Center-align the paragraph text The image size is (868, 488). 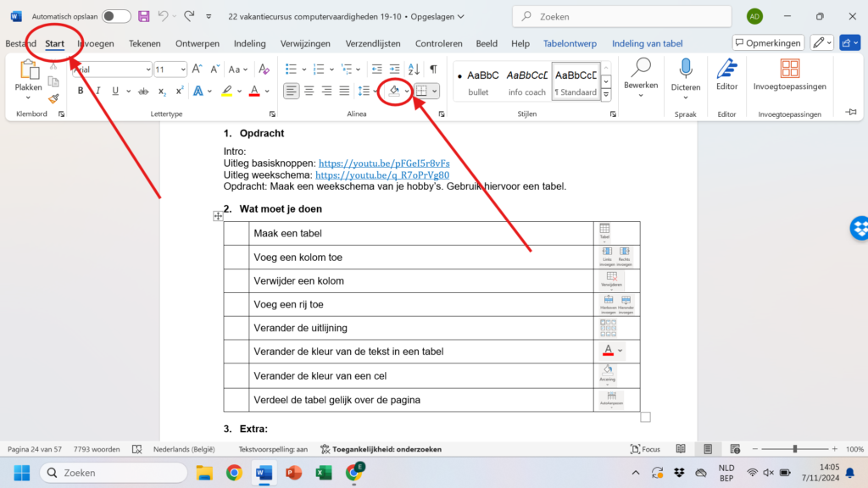click(x=309, y=91)
